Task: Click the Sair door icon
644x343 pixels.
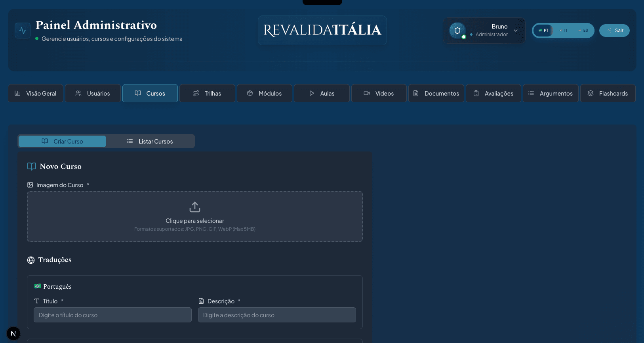Action: point(609,31)
